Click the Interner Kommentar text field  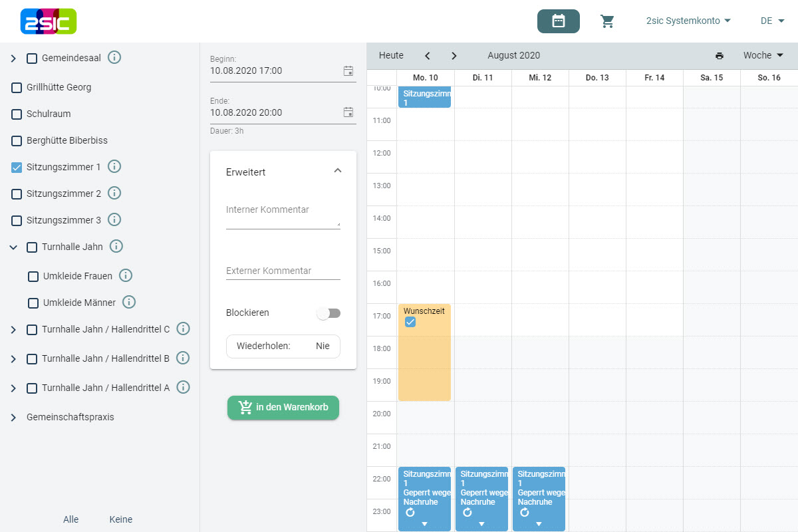pyautogui.click(x=283, y=216)
